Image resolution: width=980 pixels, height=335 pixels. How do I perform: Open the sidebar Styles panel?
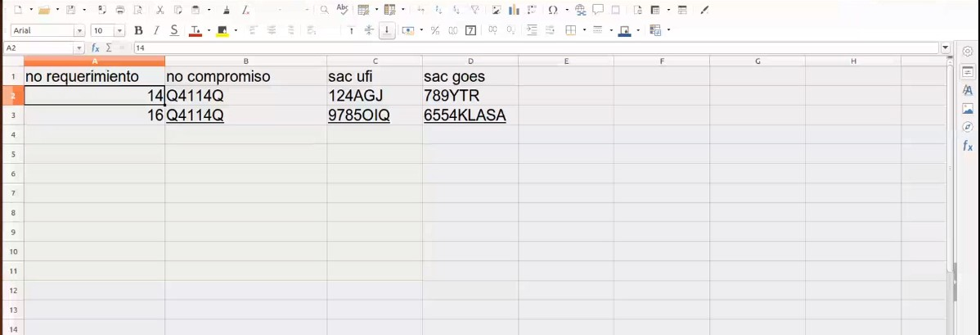tap(968, 90)
